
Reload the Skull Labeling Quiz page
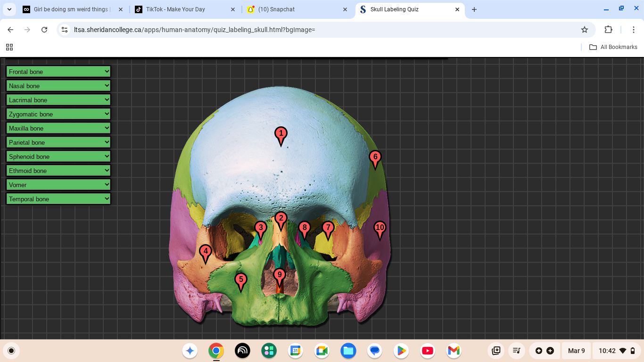pos(44,30)
